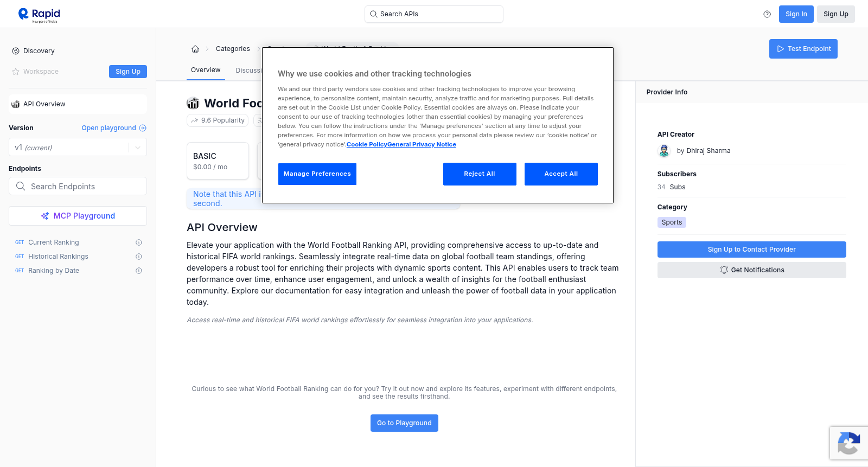The height and width of the screenshot is (467, 868).
Task: Open the Cookie Policy link
Action: (367, 144)
